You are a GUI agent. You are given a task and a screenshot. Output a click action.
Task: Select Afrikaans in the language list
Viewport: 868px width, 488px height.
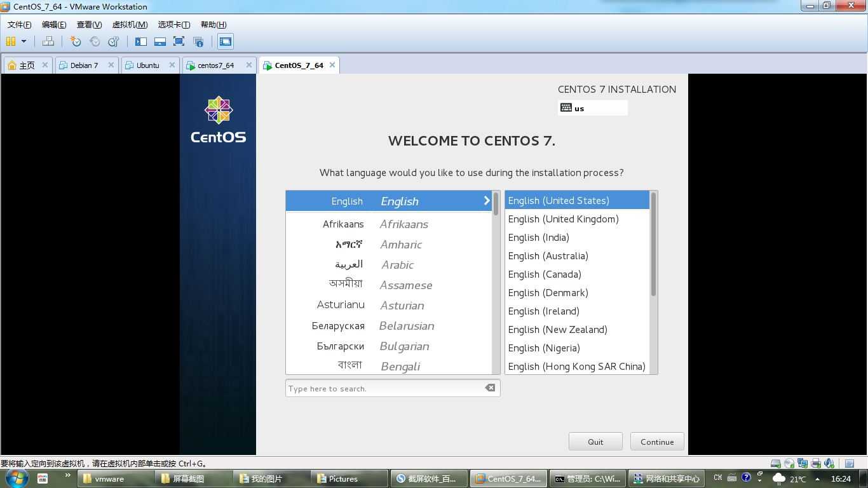click(388, 224)
